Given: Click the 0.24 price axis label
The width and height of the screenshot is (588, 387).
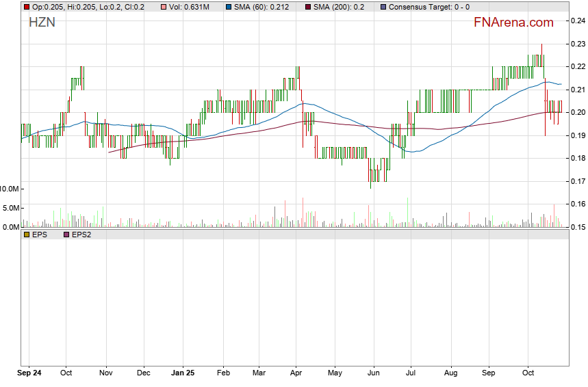Looking at the screenshot, I should pos(577,21).
